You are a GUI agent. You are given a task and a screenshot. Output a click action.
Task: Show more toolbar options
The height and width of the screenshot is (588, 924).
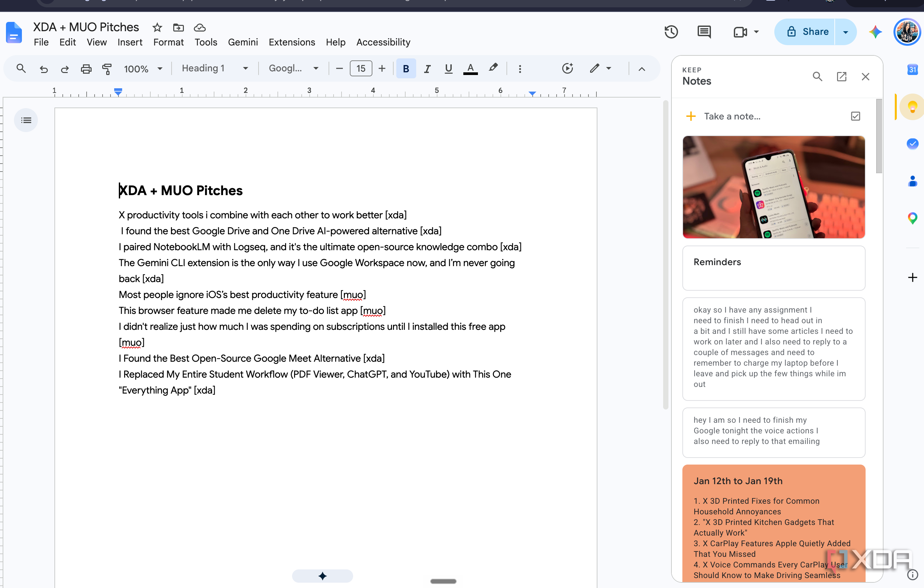tap(520, 69)
